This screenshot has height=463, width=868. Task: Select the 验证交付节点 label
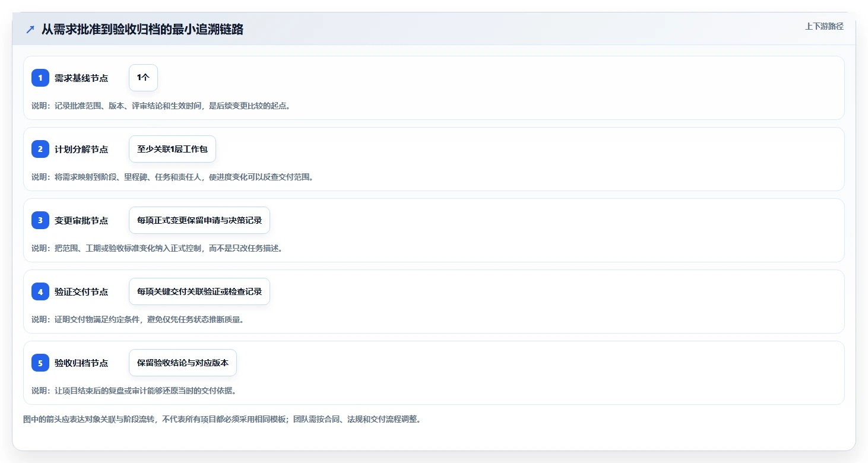[81, 292]
